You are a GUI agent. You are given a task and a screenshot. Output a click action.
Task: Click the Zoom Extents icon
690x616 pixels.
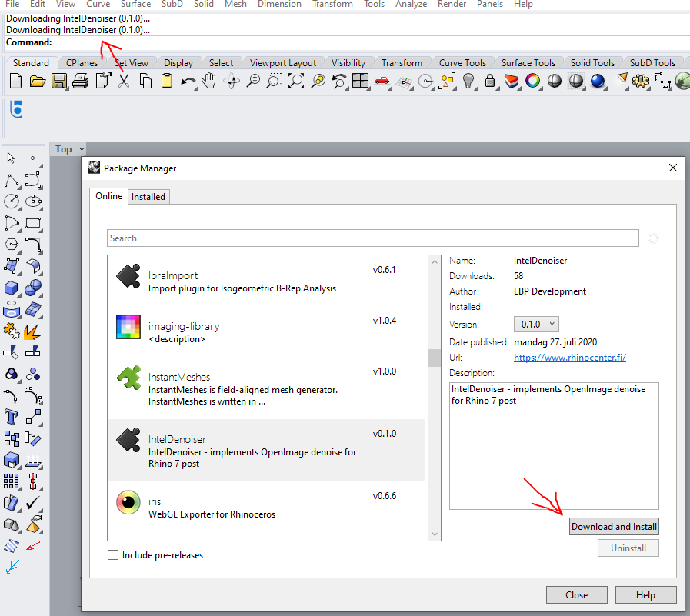coord(296,82)
